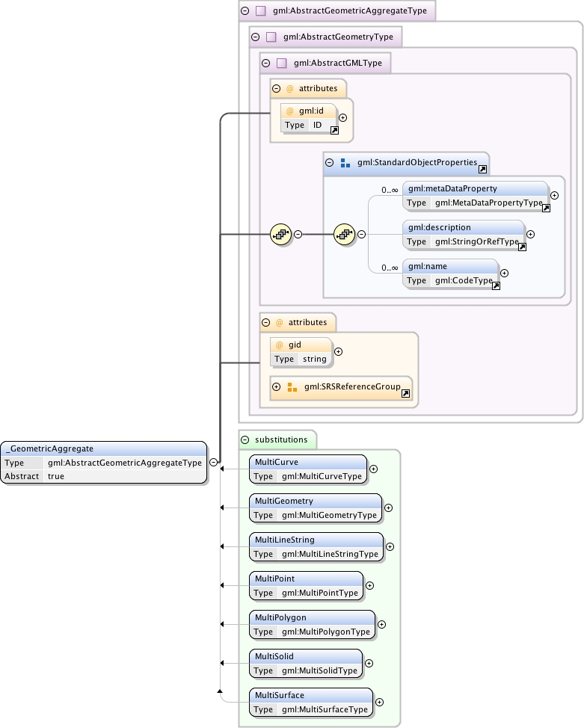Select the MultiSolid element

pos(306,664)
